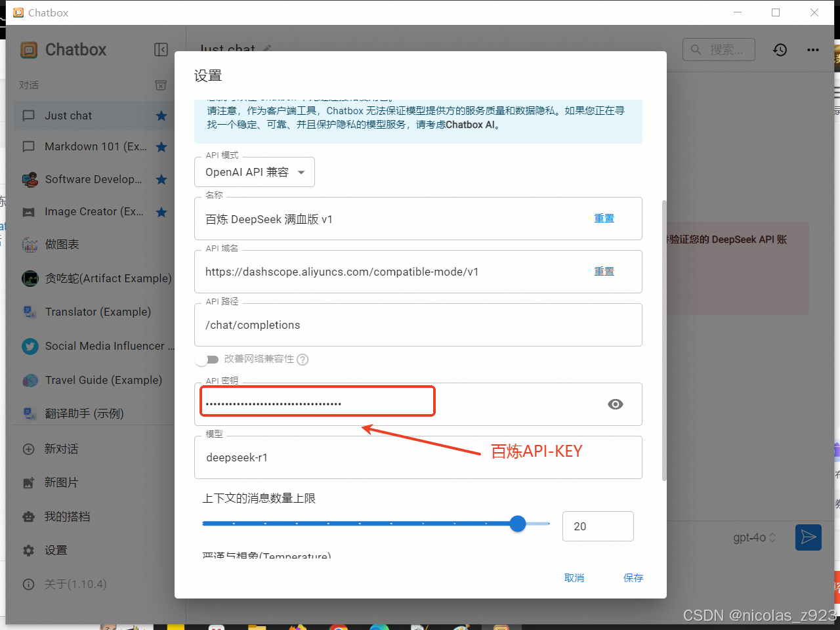Unstar the Just chat conversation
This screenshot has height=630, width=840.
pos(161,115)
